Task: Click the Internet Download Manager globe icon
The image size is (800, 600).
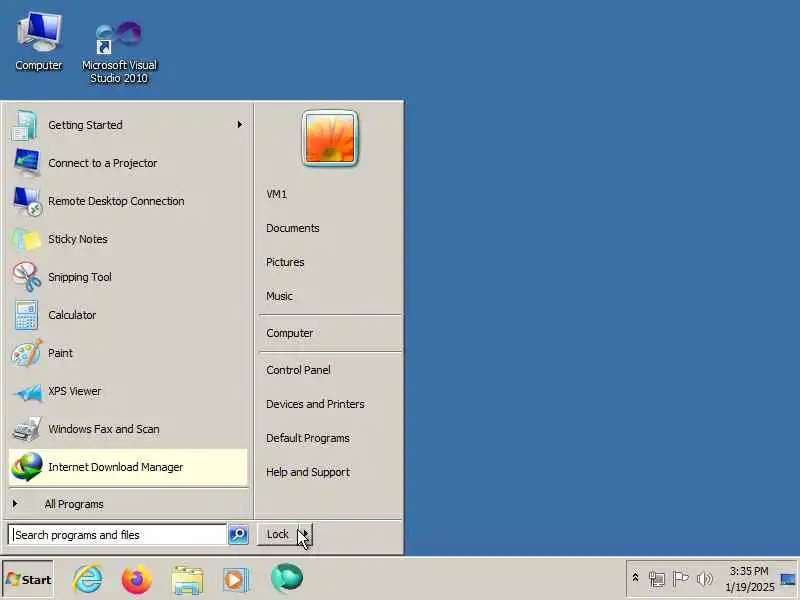Action: pos(27,467)
